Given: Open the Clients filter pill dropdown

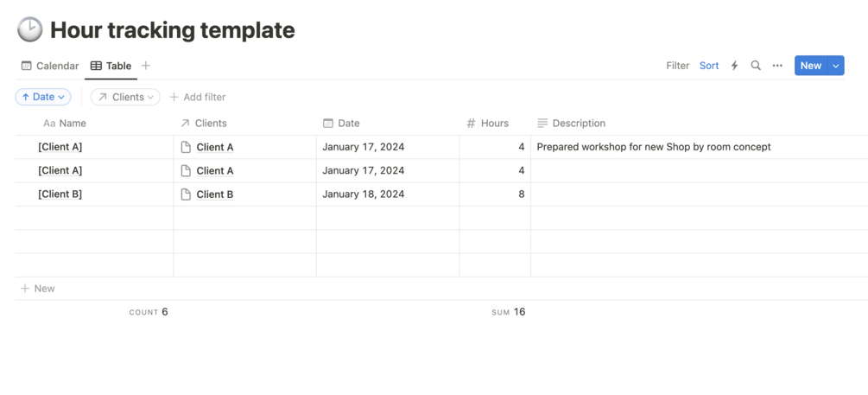Looking at the screenshot, I should tap(125, 97).
